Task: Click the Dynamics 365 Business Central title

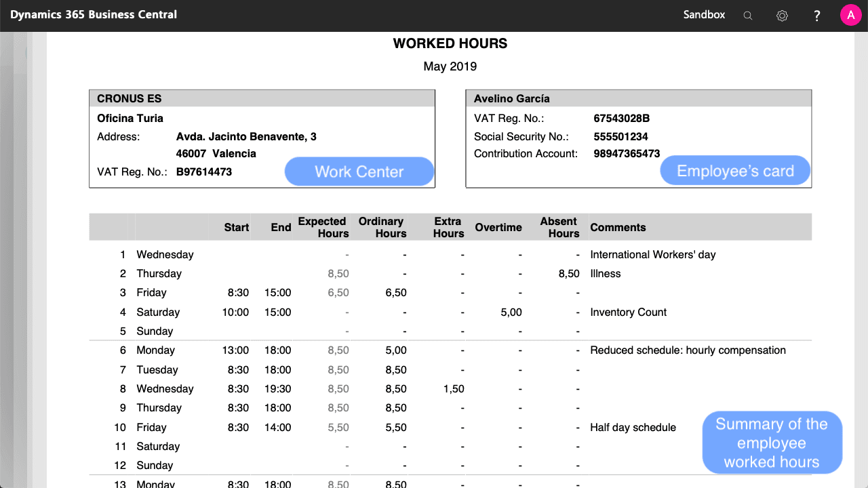Action: point(94,14)
